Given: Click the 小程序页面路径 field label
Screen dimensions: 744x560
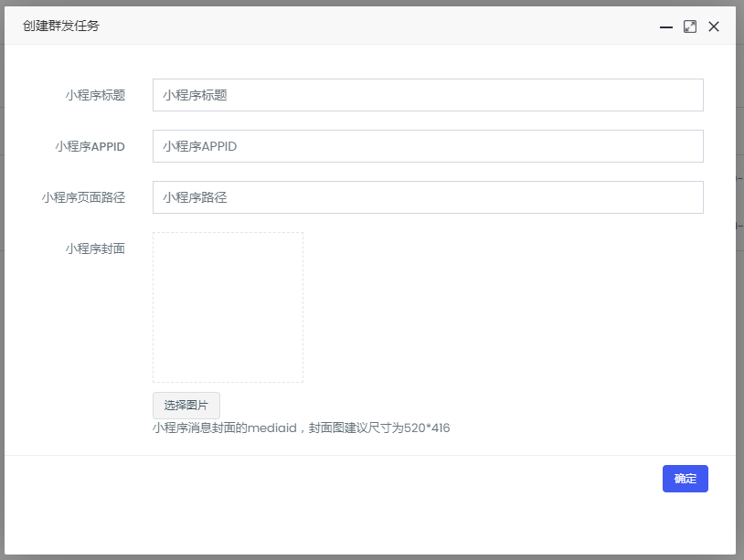Looking at the screenshot, I should coord(83,197).
